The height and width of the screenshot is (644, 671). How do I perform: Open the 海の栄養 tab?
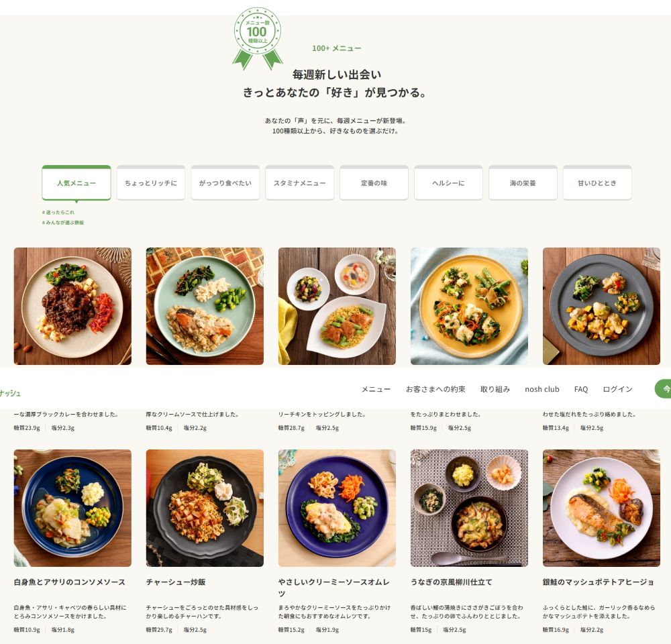click(523, 182)
